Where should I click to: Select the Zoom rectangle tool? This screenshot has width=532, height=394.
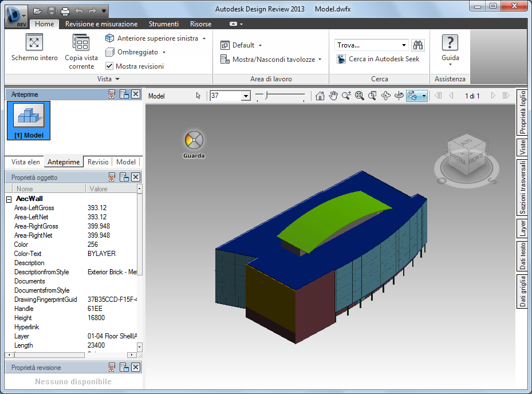(373, 96)
